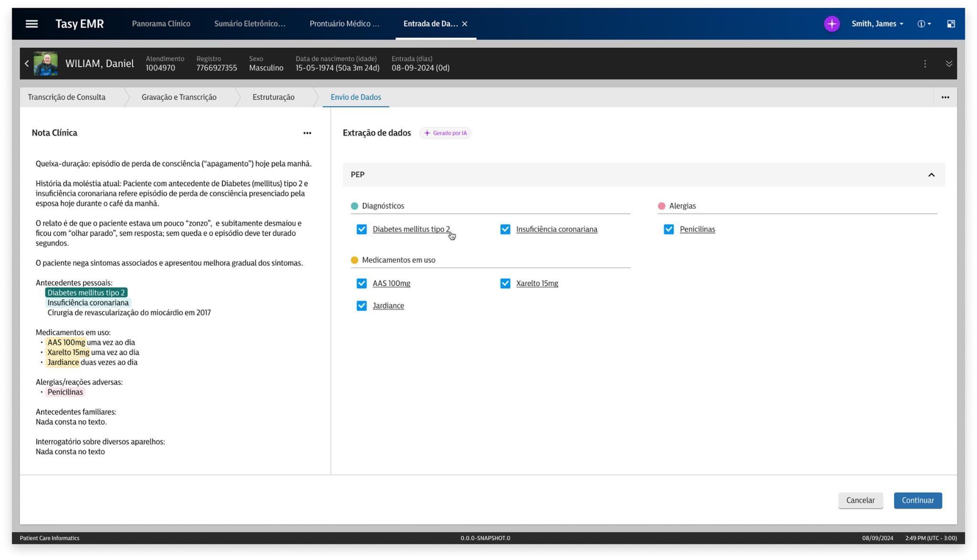The width and height of the screenshot is (977, 560).
Task: Open the workflow bar ellipsis menu
Action: pyautogui.click(x=945, y=97)
